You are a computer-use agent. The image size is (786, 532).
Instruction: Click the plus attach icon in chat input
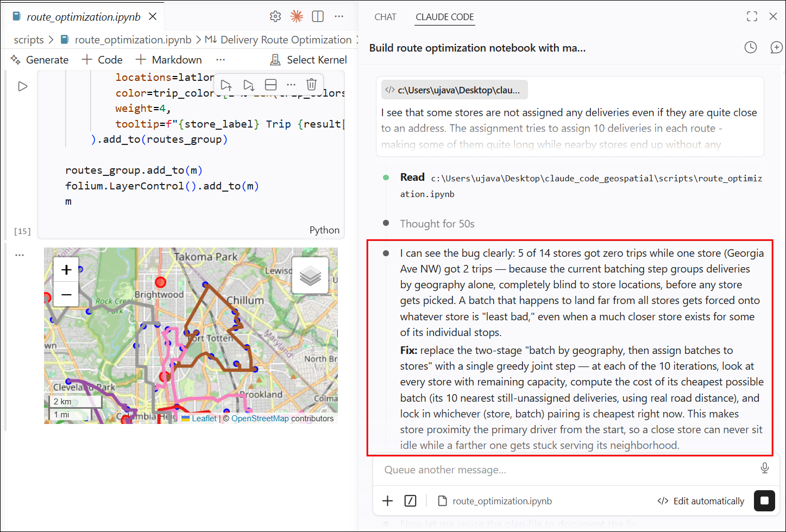click(x=387, y=501)
